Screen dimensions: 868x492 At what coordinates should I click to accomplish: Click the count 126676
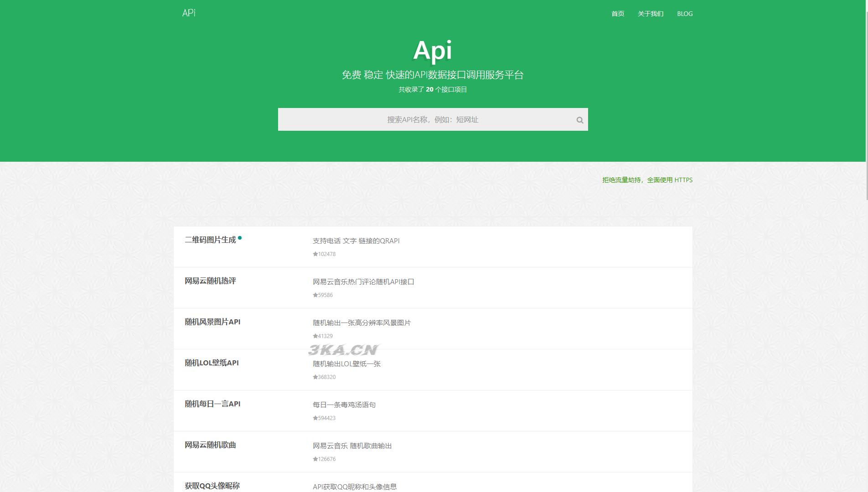(x=327, y=459)
